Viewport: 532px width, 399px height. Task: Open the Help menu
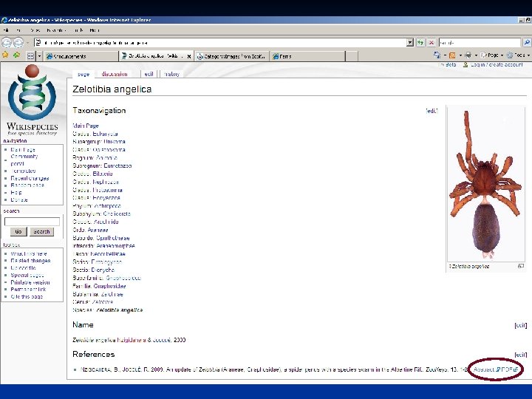[95, 30]
